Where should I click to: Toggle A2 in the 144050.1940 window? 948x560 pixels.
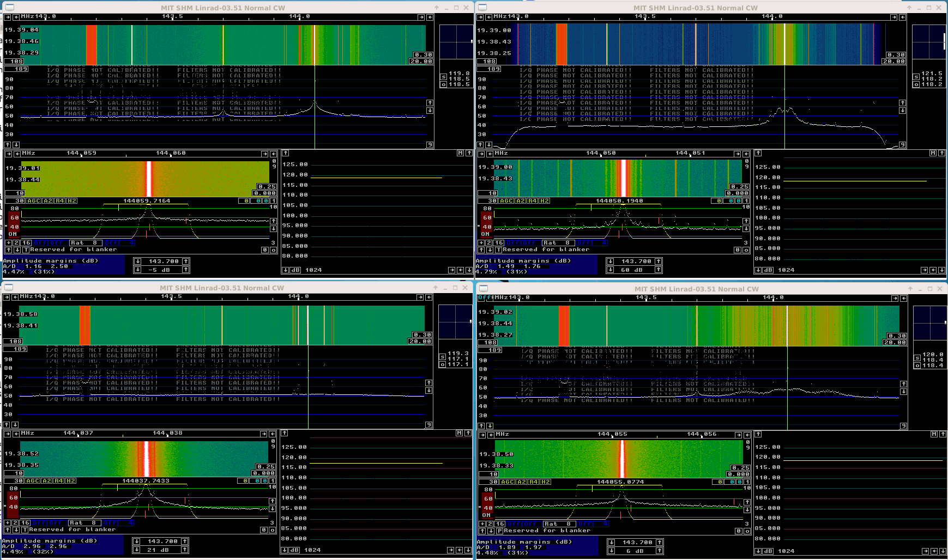[x=521, y=200]
